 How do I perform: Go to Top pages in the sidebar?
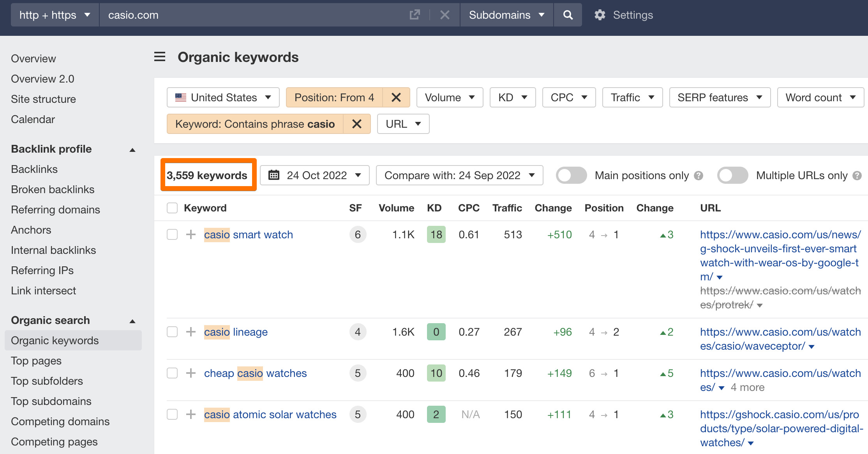point(36,361)
